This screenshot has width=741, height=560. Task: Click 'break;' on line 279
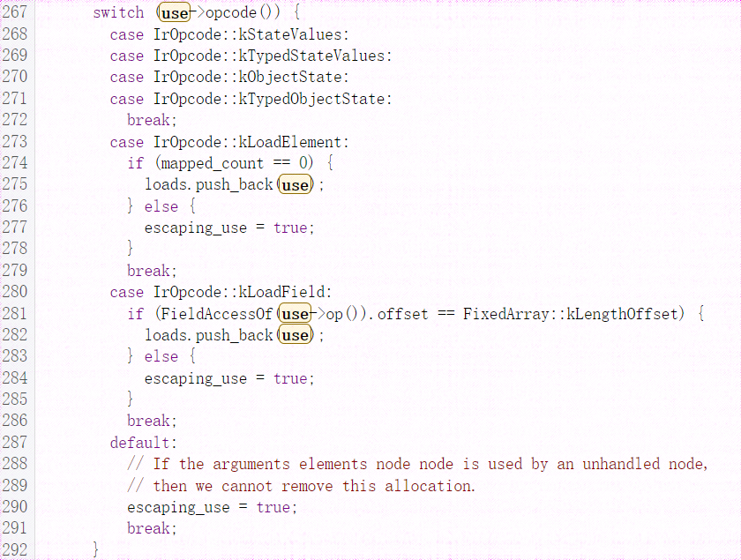tap(152, 271)
